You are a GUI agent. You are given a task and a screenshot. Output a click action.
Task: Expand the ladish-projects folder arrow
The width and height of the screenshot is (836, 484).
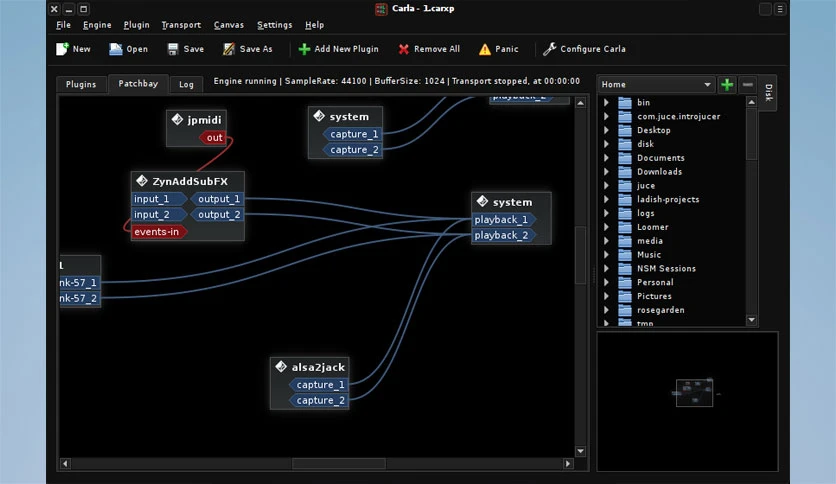point(606,199)
